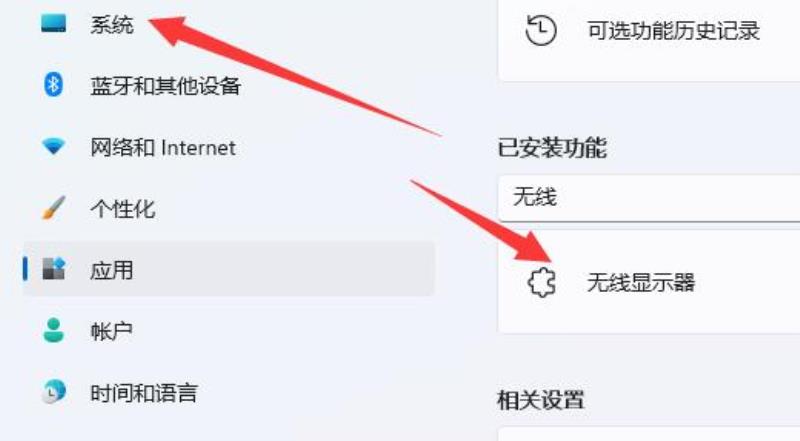The height and width of the screenshot is (441, 800).
Task: Click the 无线 search field
Action: pyautogui.click(x=649, y=198)
